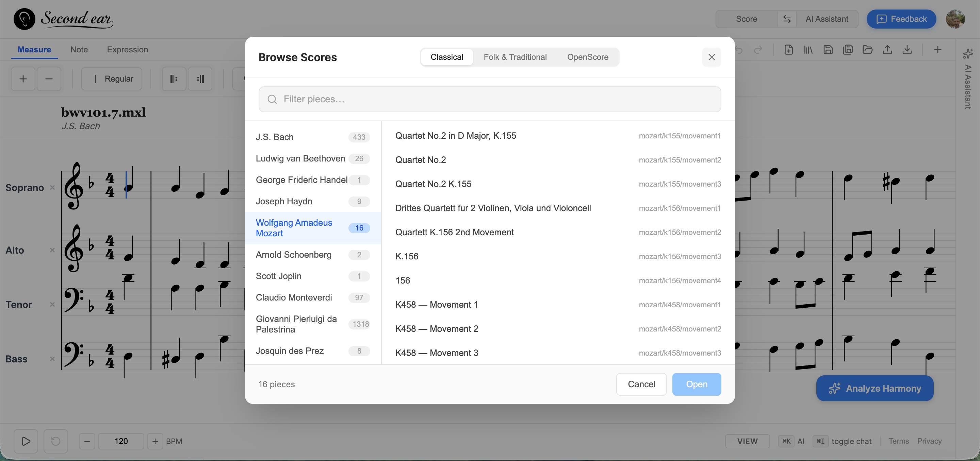This screenshot has width=980, height=461.
Task: Apply a start repeat barline
Action: (x=174, y=79)
